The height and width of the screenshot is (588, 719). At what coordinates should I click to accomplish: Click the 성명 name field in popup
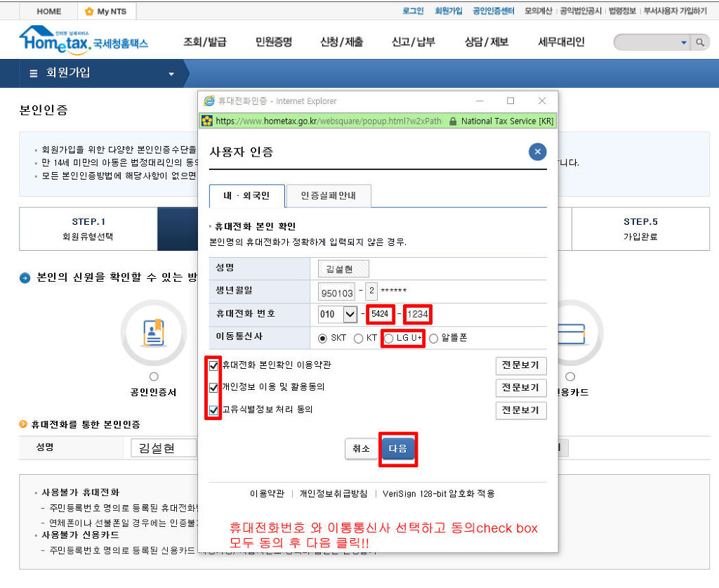coord(343,269)
